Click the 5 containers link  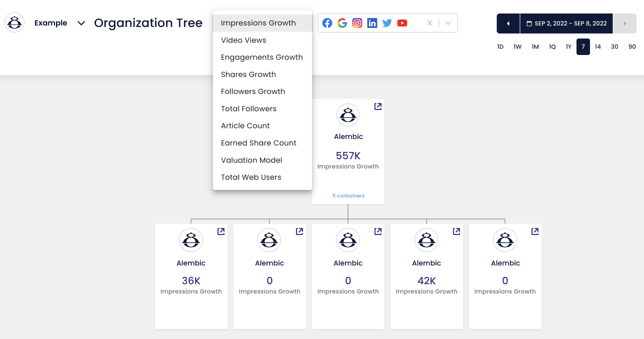coord(348,195)
